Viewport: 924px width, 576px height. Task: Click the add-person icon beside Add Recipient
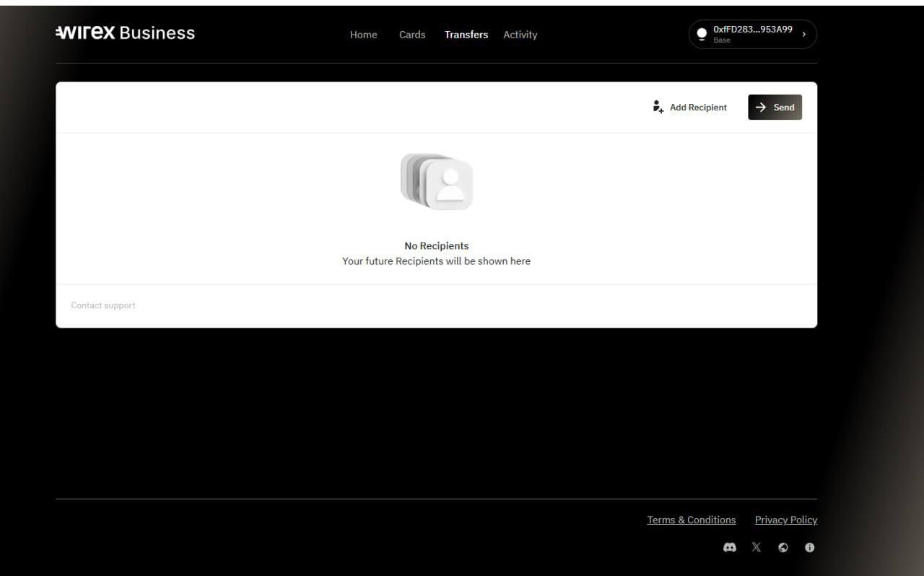pos(658,107)
